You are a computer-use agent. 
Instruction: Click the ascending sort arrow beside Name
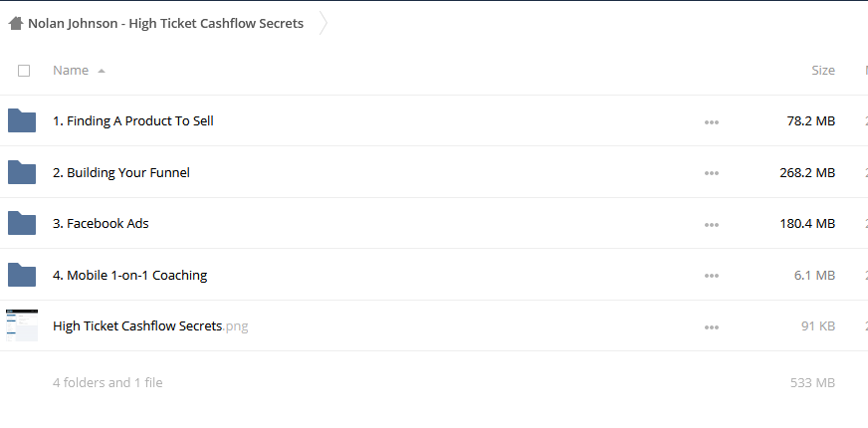pos(102,71)
